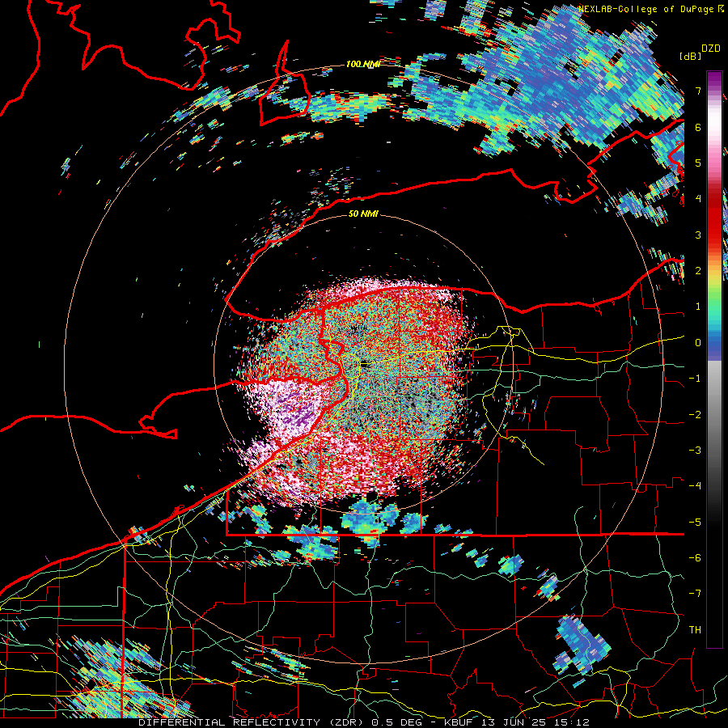Click the 3 dB value on color scale
Image resolution: width=728 pixels, height=728 pixels.
698,235
